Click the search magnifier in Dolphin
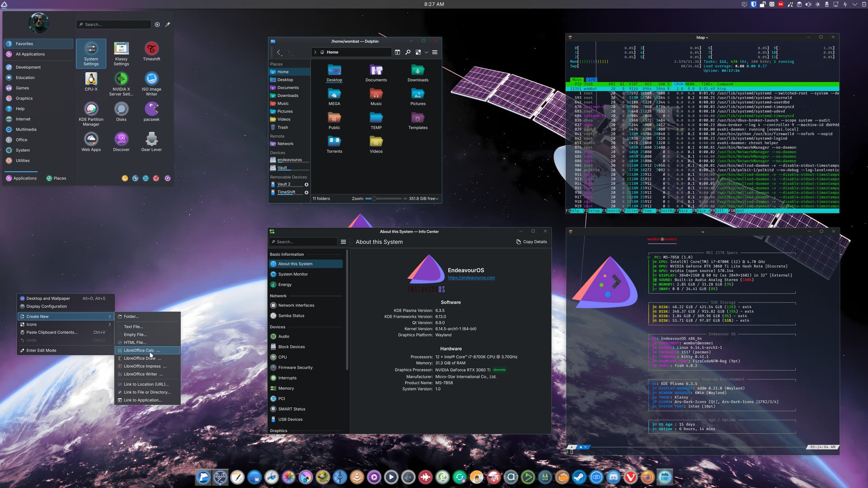This screenshot has width=868, height=488. coord(408,52)
